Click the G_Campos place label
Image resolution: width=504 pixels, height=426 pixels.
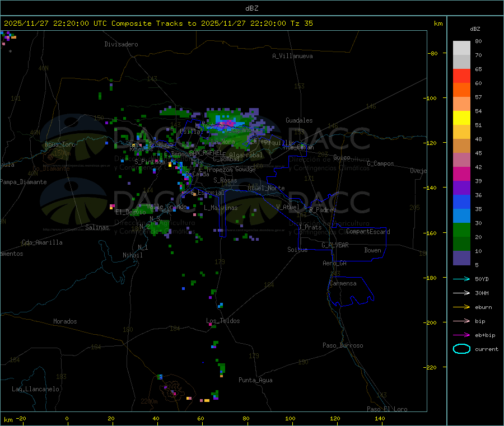point(380,163)
